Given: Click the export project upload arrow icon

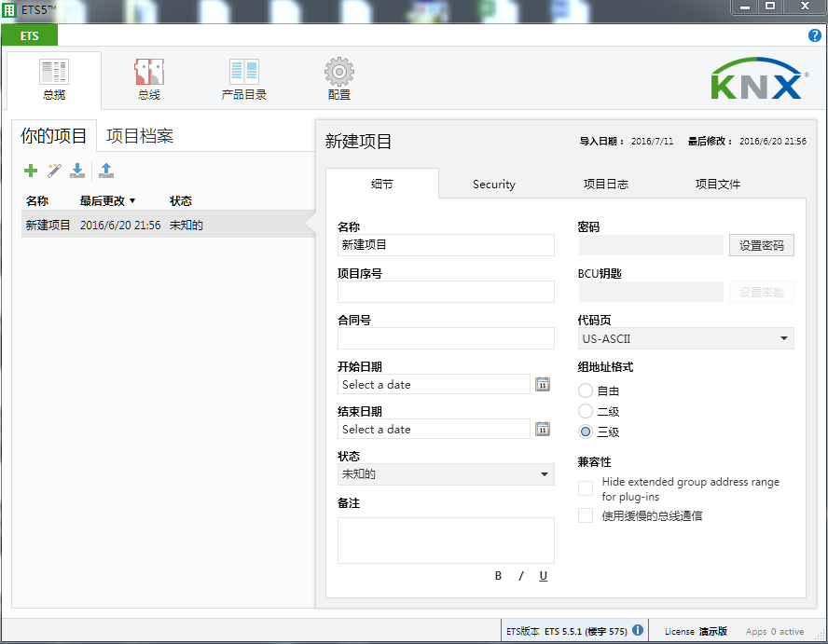Looking at the screenshot, I should [105, 171].
